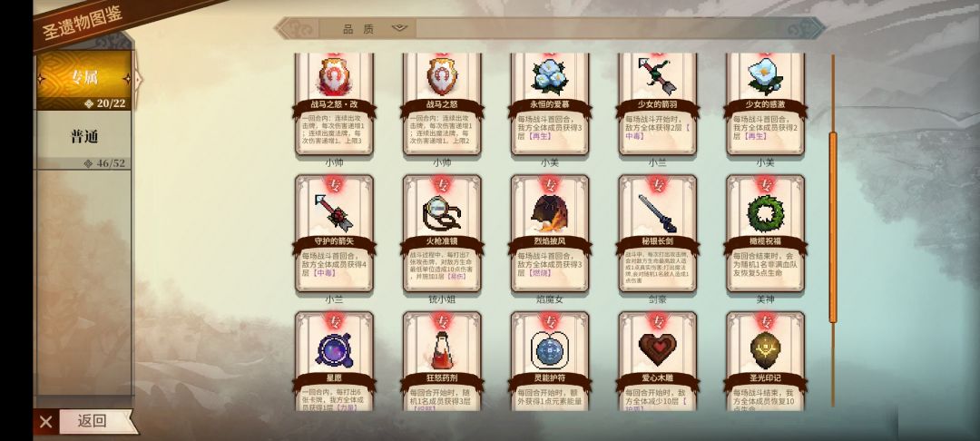Tap the 永恒的爱慕 flower bouquet icon
Image resolution: width=980 pixels, height=441 pixels.
pos(550,76)
